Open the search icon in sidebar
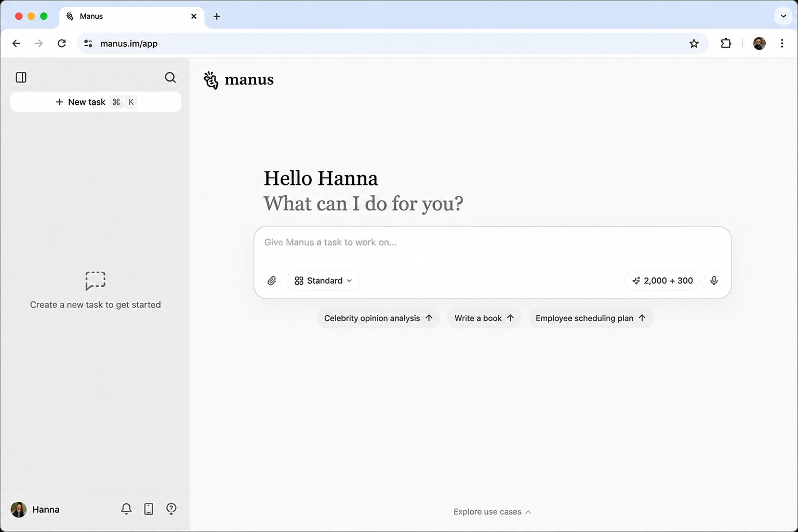 170,77
